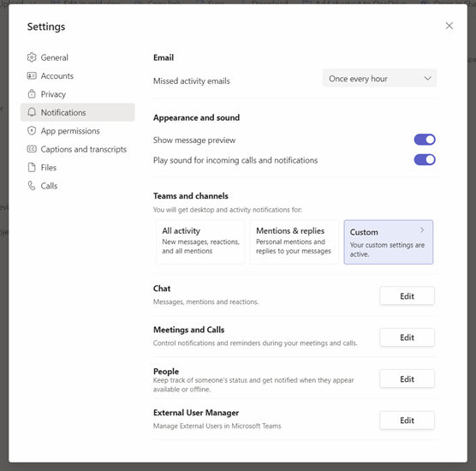Select Custom notifications card
Screen dimensions: 476x471
pyautogui.click(x=389, y=242)
